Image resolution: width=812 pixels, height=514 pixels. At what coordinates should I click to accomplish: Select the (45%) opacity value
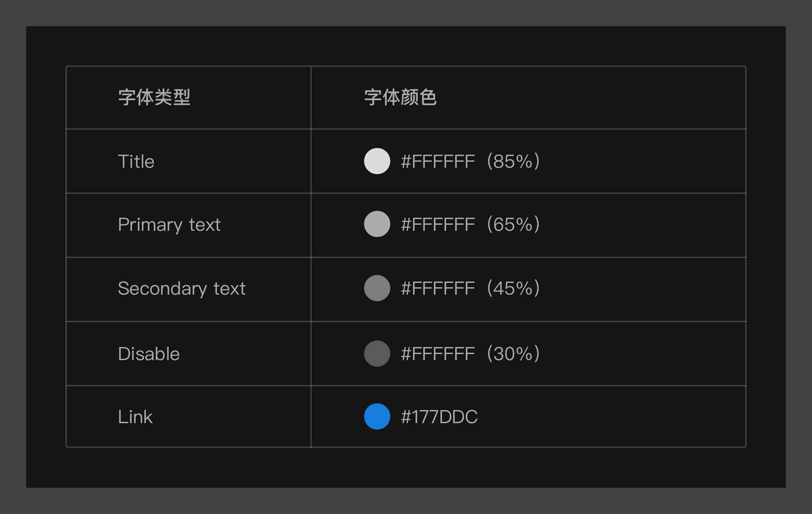pyautogui.click(x=514, y=289)
